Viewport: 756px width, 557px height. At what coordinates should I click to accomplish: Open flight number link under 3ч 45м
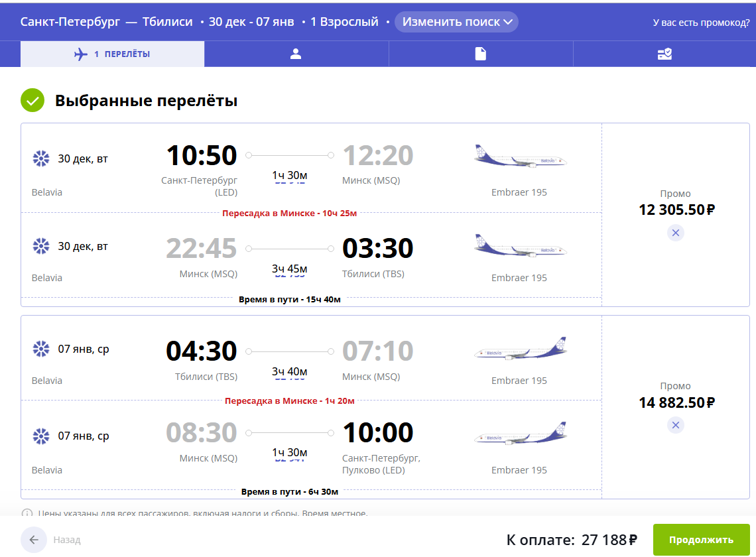[x=289, y=277]
